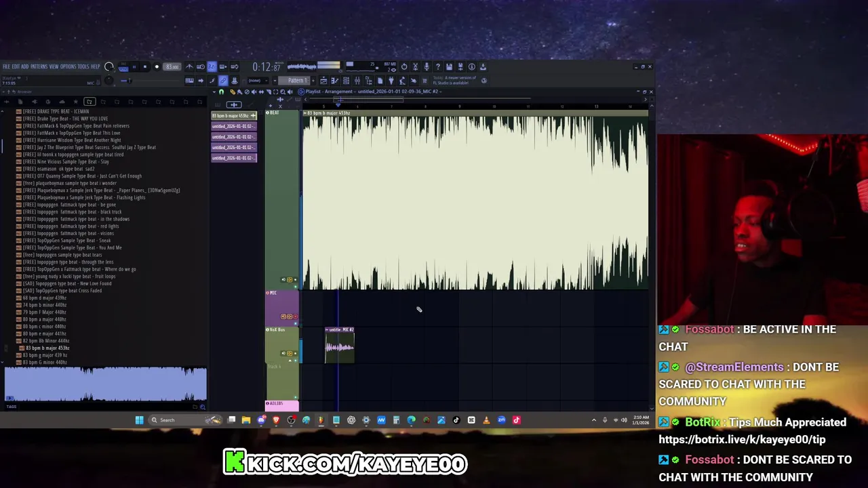The image size is (868, 488).
Task: Select the MIC track header
Action: click(282, 308)
